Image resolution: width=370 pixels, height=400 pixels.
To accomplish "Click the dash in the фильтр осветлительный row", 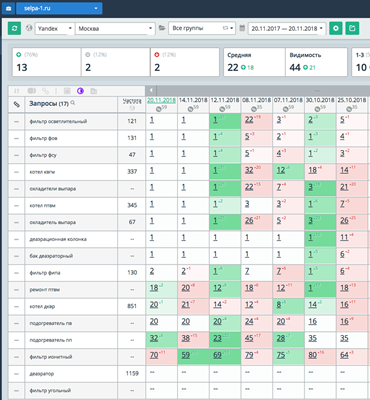I will (x=16, y=122).
